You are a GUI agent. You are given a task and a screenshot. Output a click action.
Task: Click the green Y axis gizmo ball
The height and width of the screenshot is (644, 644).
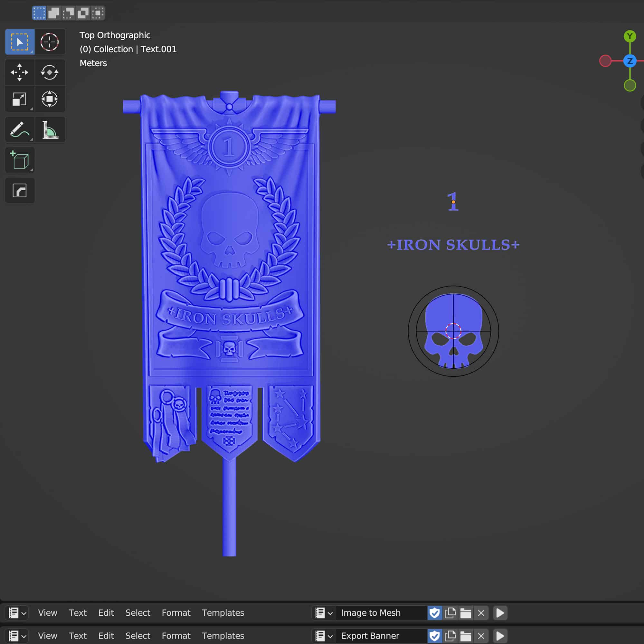tap(630, 36)
